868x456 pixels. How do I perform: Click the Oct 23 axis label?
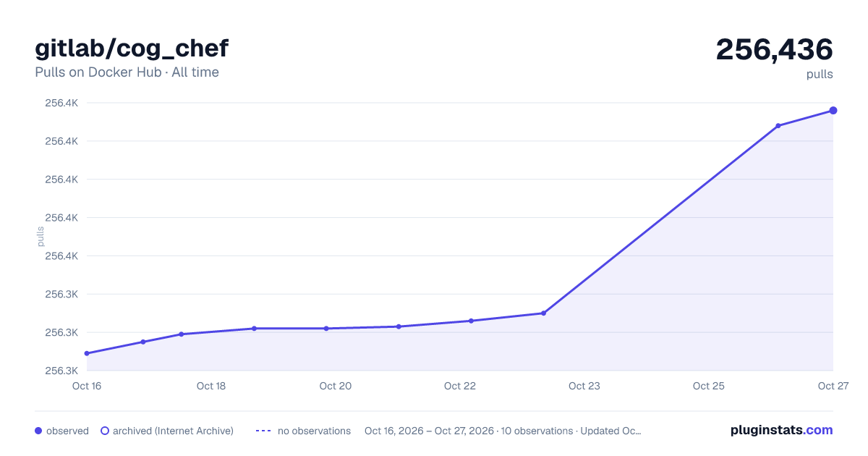[584, 386]
